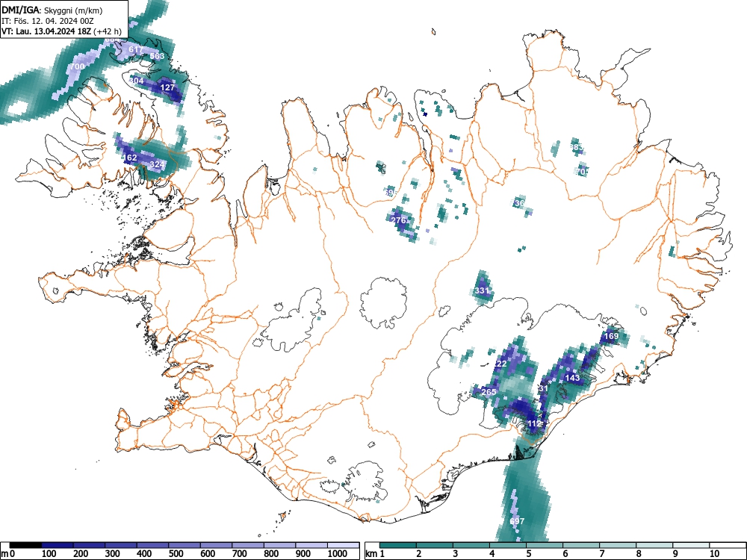
Task: Select the 'IT: Fös. 12. 04. 2024 00Z' line
Action: [47, 21]
